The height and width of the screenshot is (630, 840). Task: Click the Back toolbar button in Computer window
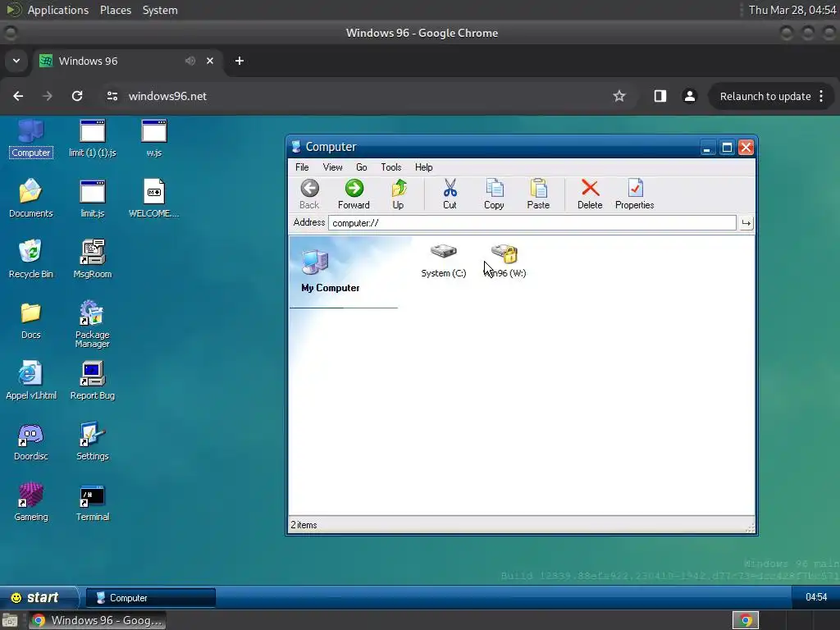click(309, 194)
